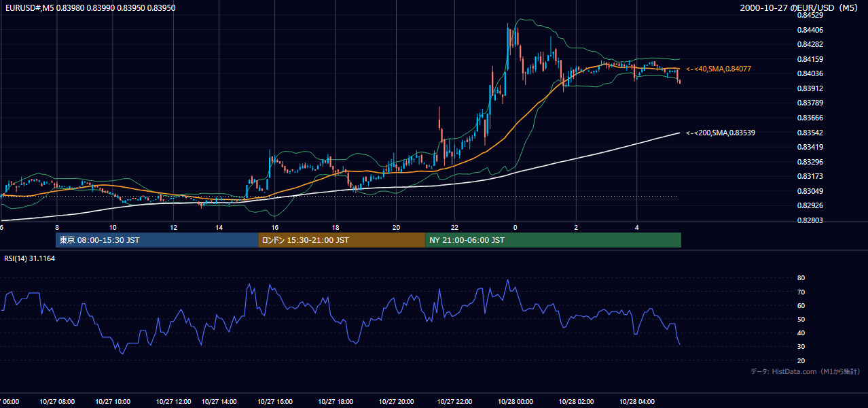Click price scale value 0.83419
This screenshot has height=408, width=868.
(810, 147)
